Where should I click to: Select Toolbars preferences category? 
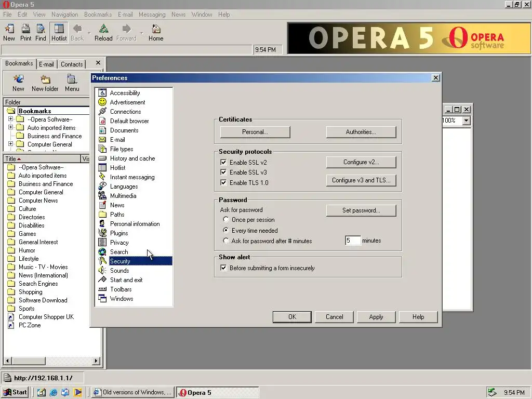click(x=121, y=289)
